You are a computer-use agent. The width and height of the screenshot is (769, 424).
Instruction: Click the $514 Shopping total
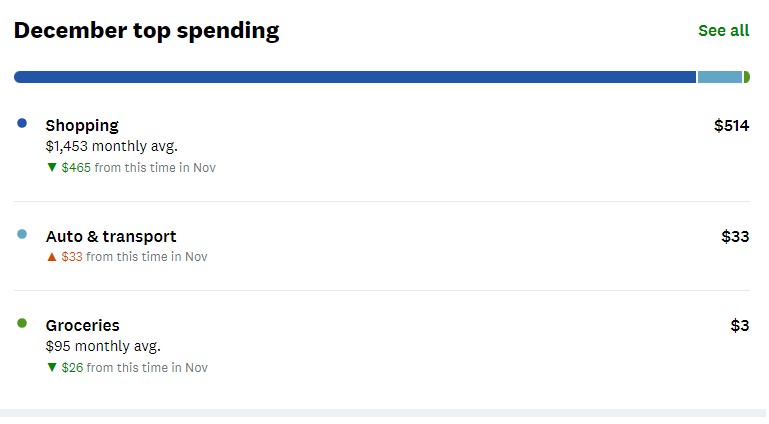pyautogui.click(x=731, y=125)
